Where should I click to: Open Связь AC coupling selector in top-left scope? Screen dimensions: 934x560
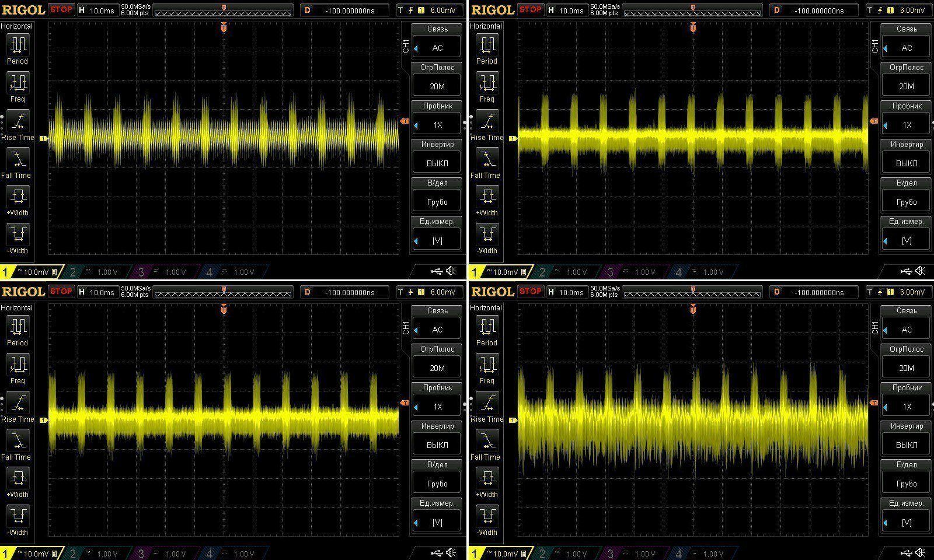[x=437, y=48]
